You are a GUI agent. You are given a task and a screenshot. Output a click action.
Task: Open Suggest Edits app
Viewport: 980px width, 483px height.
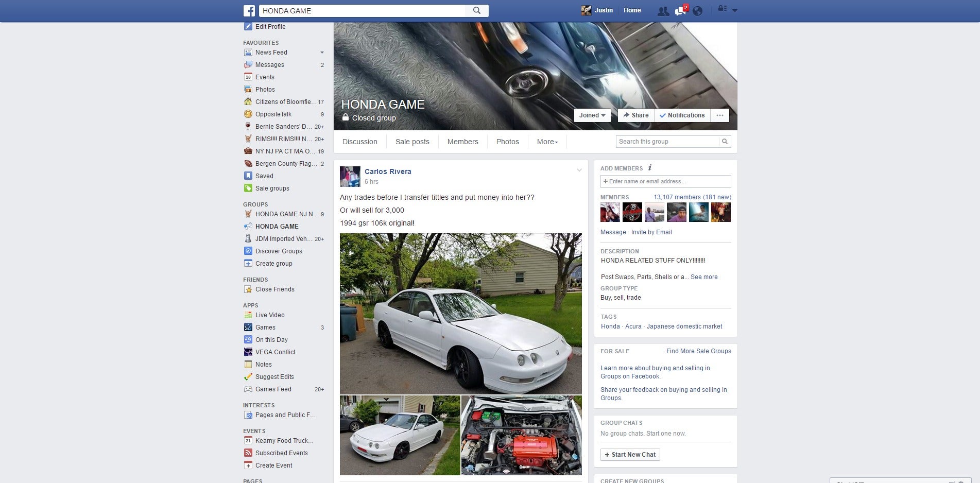point(274,377)
